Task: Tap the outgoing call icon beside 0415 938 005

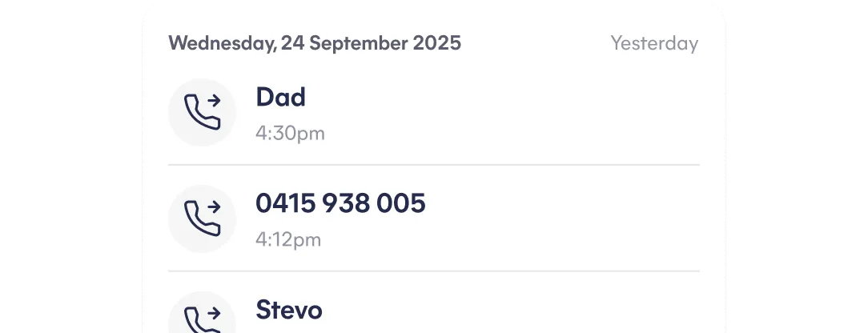Action: pos(202,219)
